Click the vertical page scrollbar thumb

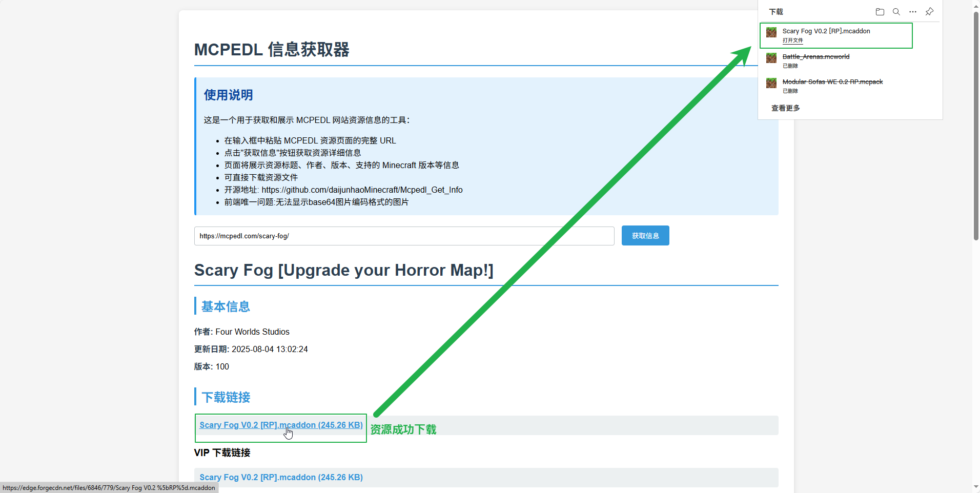976,126
